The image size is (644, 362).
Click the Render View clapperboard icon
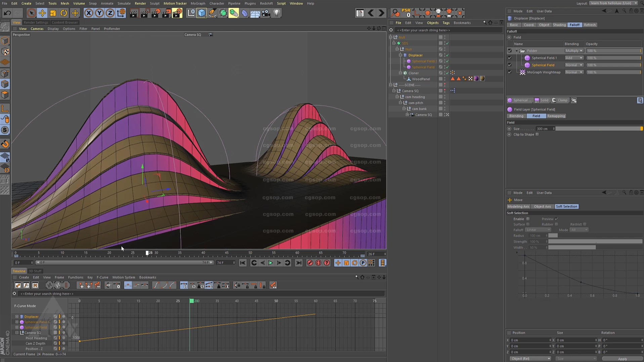(x=133, y=13)
